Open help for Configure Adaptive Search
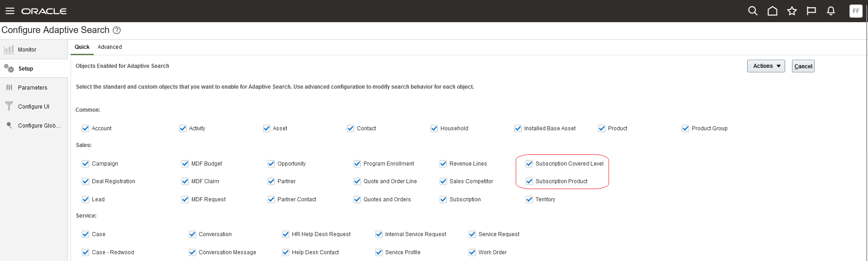The width and height of the screenshot is (868, 261). (116, 30)
